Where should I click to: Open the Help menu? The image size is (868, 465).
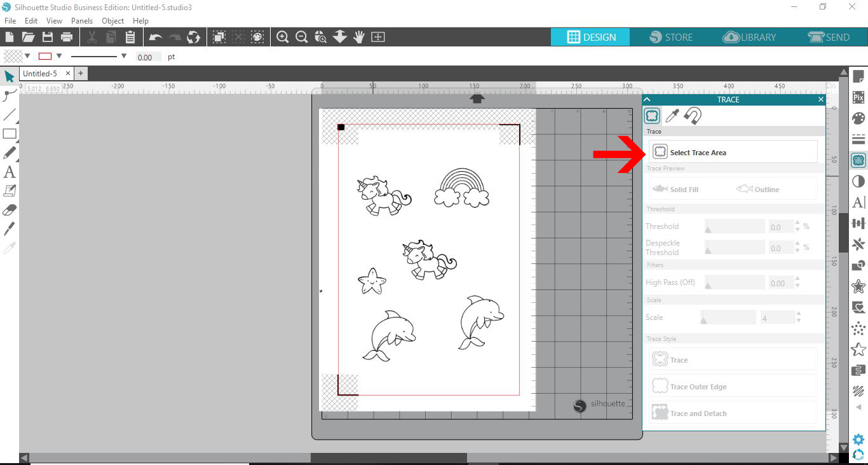click(x=140, y=20)
